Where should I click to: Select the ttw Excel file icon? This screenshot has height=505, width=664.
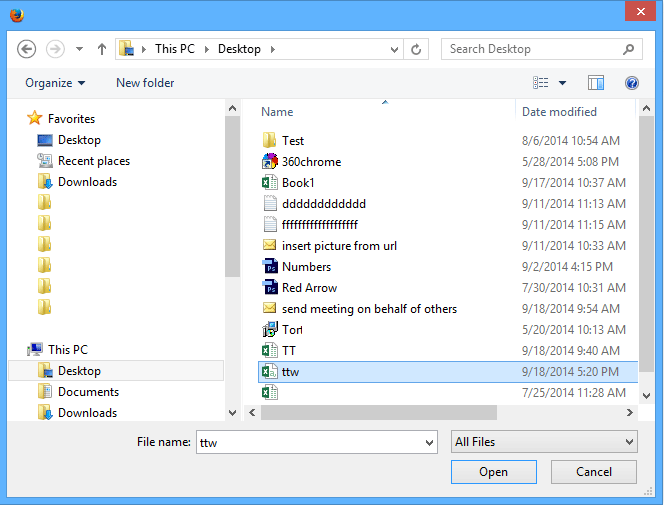270,372
